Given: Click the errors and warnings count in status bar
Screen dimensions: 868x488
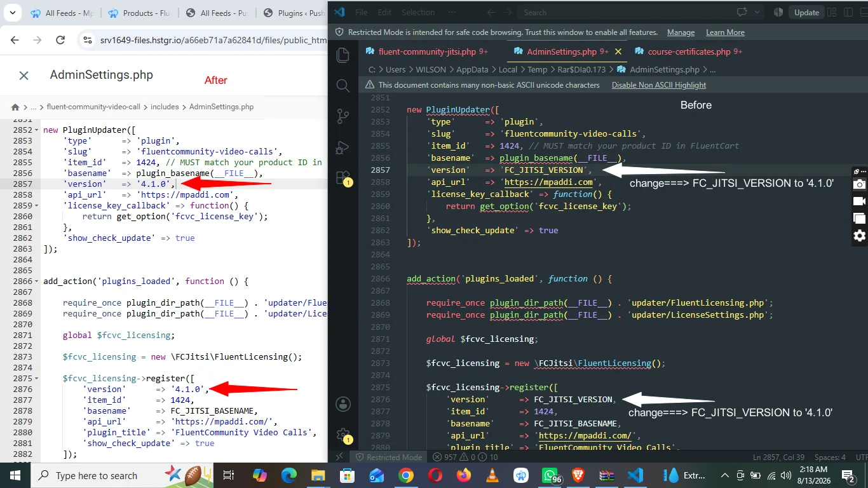Looking at the screenshot, I should click(465, 457).
